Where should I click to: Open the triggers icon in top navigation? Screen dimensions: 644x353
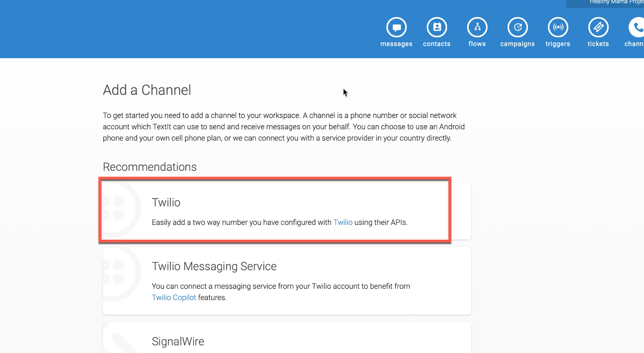558,27
